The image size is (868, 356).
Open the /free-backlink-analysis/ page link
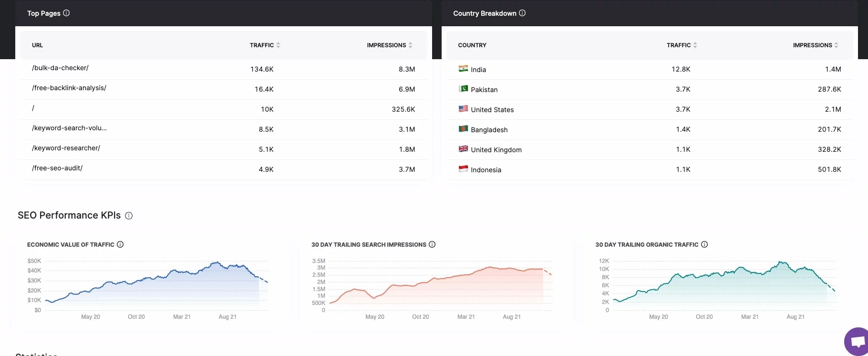[x=69, y=88]
